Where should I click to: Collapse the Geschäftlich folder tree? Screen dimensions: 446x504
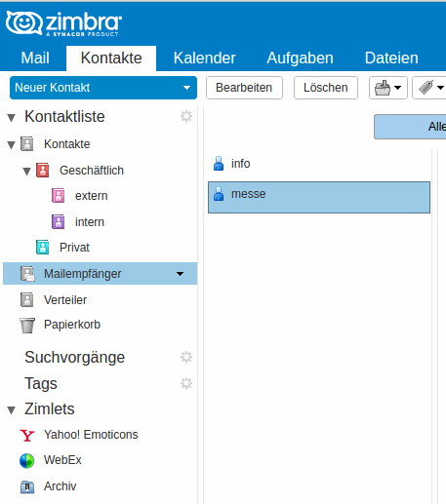[26, 171]
